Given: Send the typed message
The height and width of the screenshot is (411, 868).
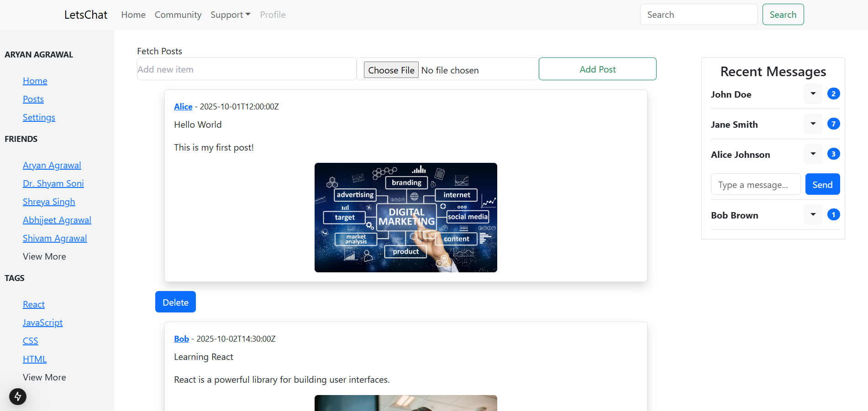Looking at the screenshot, I should coord(822,184).
